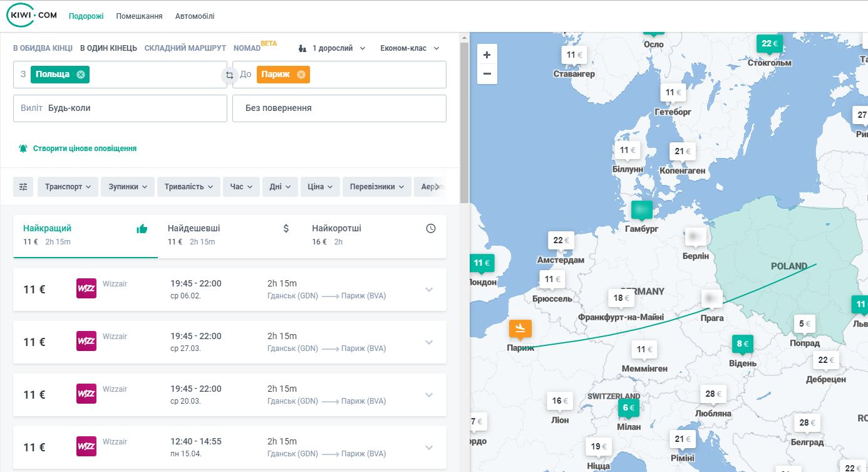Select the 11 € Лондон price marker
The height and width of the screenshot is (472, 868).
pyautogui.click(x=482, y=264)
